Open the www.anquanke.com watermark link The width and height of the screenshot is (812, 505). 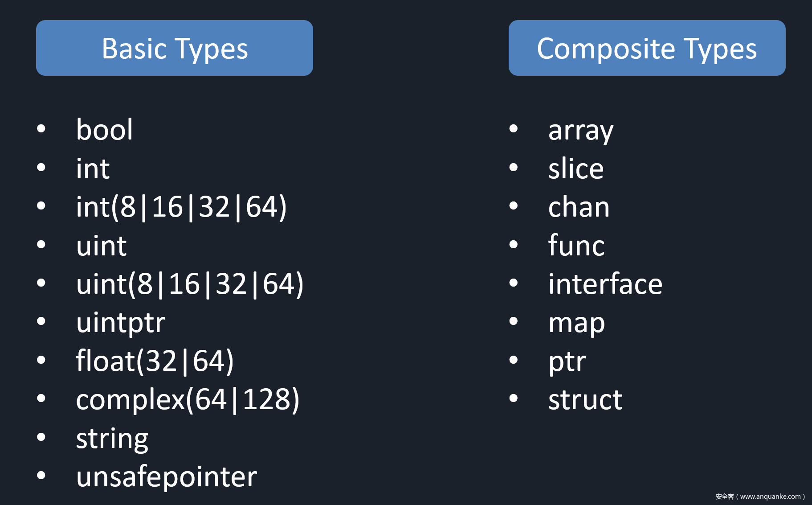[770, 497]
